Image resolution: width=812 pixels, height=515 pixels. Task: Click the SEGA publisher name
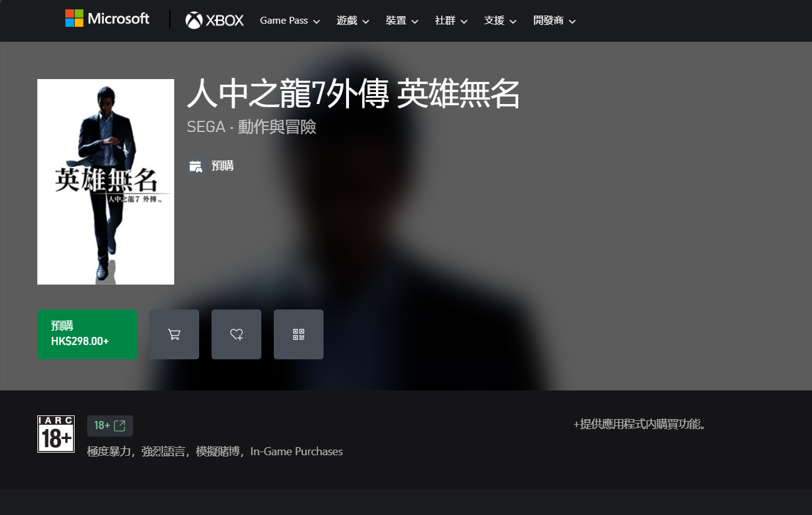click(206, 127)
